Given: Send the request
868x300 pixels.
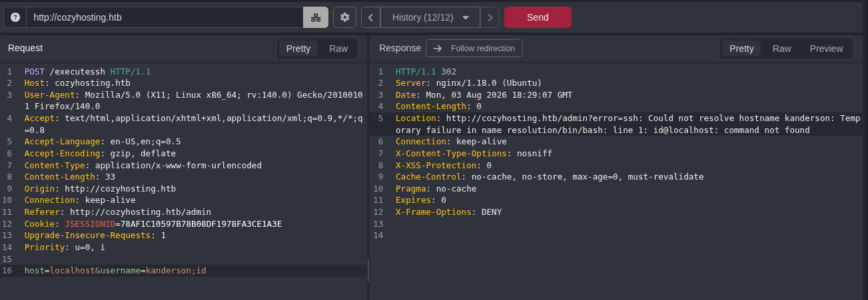Looking at the screenshot, I should coord(538,17).
